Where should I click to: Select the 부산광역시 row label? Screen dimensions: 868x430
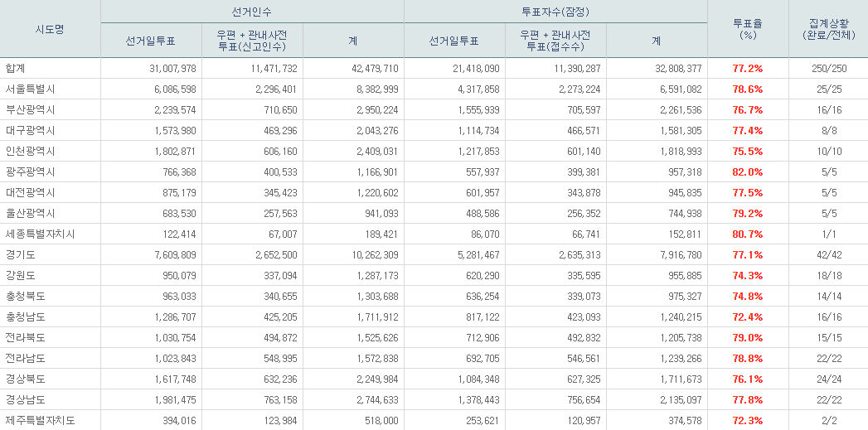31,109
